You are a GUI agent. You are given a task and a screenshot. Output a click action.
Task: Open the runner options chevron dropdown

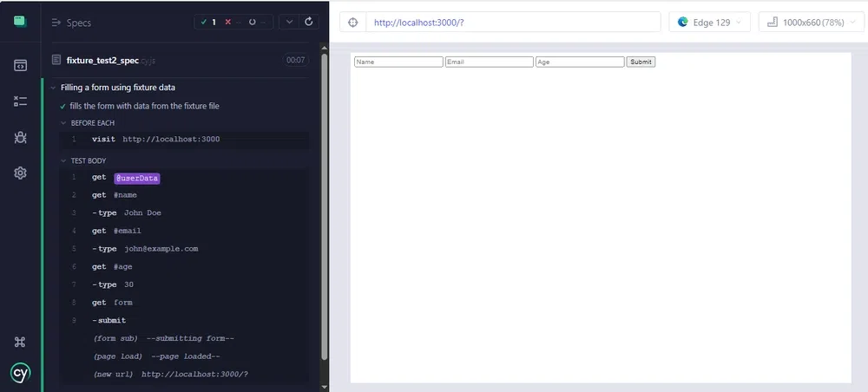289,23
